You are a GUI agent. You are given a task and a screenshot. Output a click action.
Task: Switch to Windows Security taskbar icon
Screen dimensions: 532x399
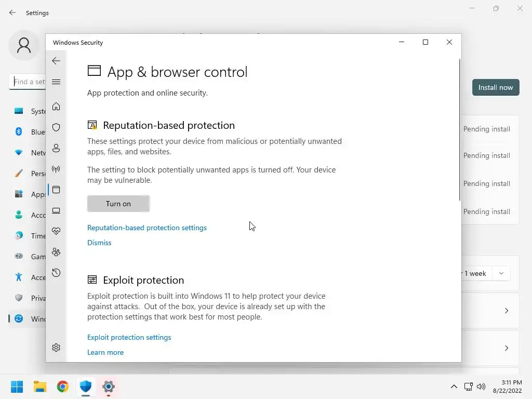tap(86, 387)
